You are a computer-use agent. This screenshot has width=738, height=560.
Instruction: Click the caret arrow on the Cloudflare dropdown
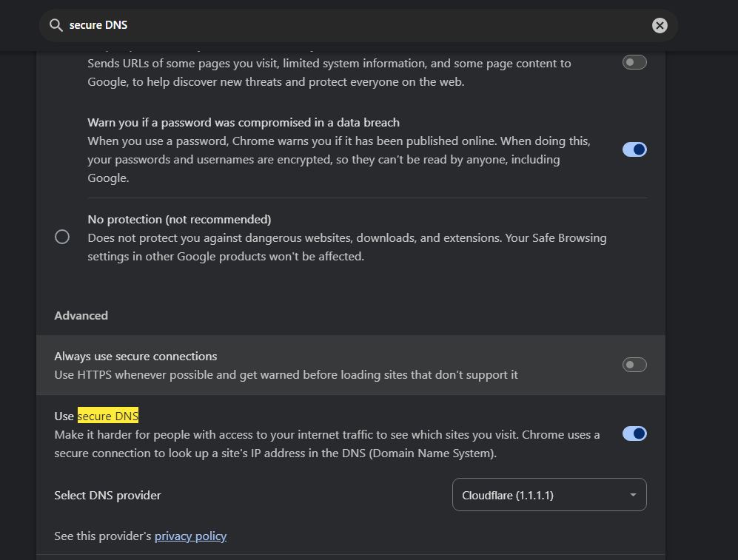tap(633, 494)
